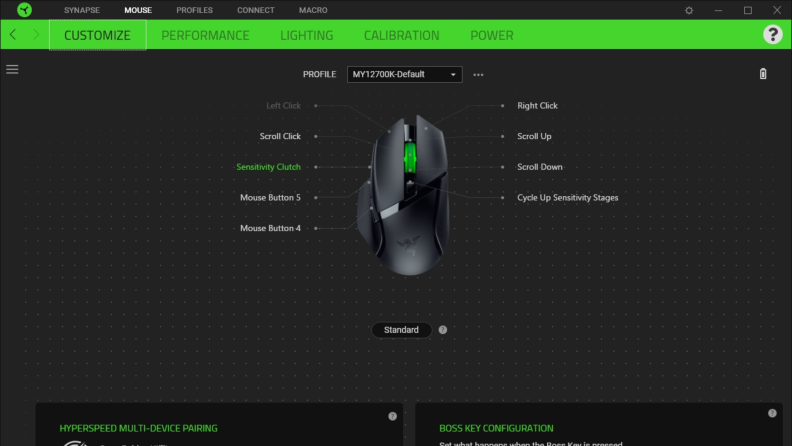
Task: Go back with the left arrow
Action: click(x=13, y=34)
